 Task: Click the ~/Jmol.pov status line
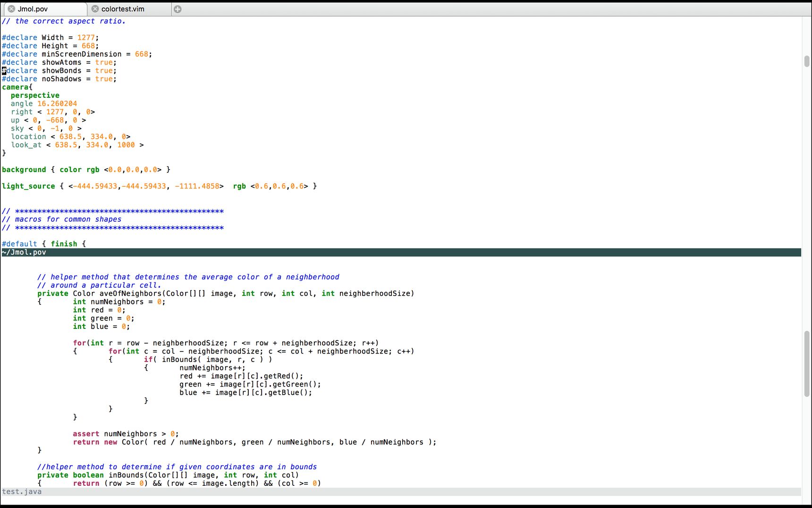[401, 252]
